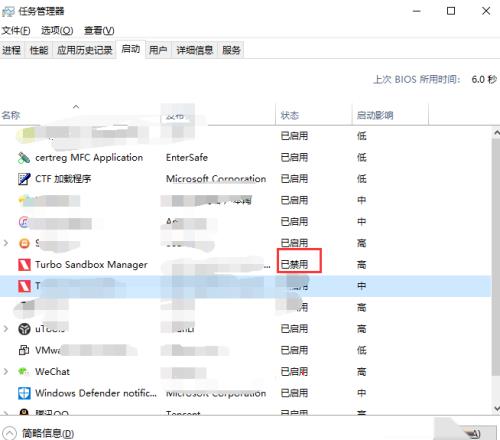Switch to the 详细信息 tab
This screenshot has height=440, width=500.
(194, 50)
